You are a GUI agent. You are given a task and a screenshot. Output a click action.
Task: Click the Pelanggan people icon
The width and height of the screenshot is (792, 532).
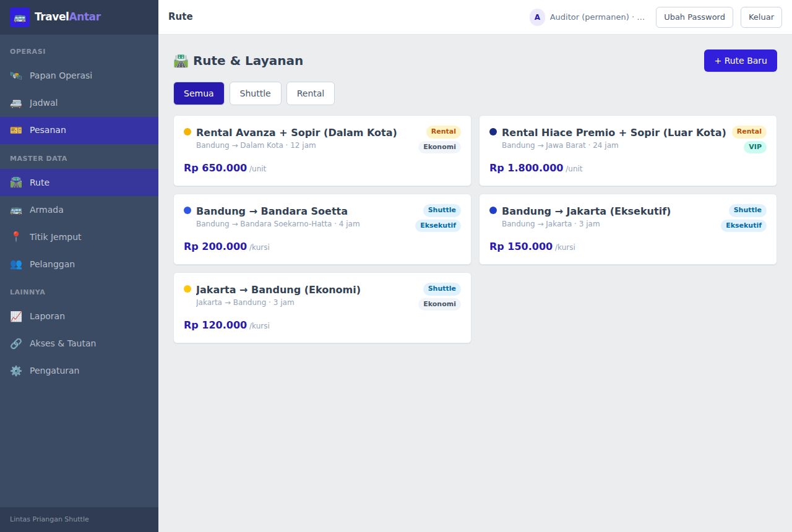click(x=16, y=264)
